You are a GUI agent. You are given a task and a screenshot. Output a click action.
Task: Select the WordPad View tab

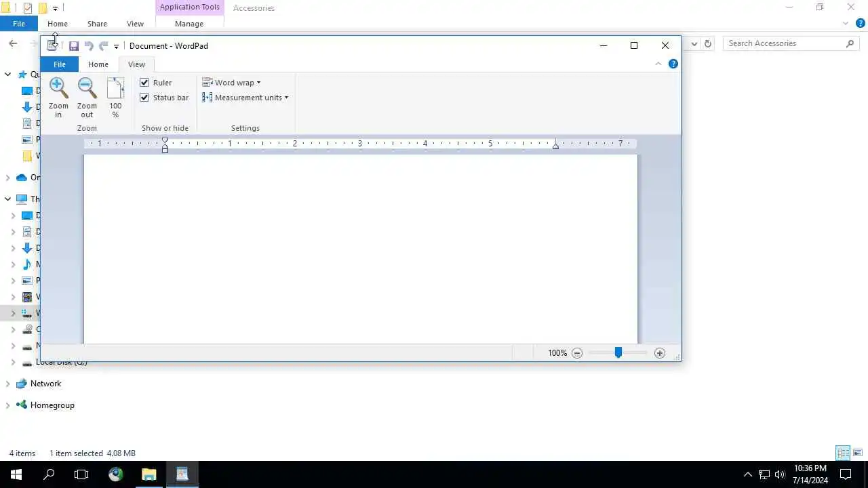[x=136, y=64]
